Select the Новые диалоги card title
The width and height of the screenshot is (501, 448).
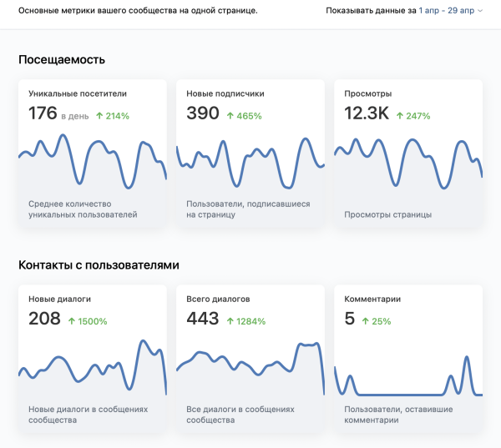(x=59, y=299)
